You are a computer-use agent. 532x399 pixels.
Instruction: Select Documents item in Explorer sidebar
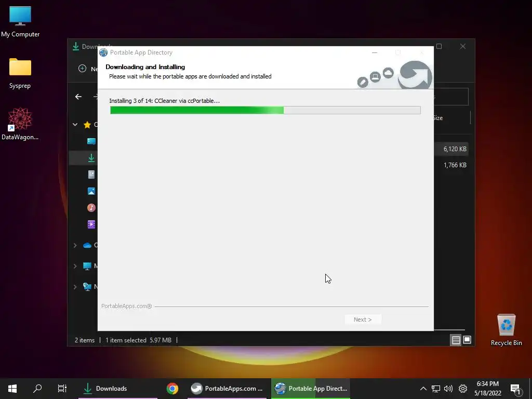coord(91,175)
